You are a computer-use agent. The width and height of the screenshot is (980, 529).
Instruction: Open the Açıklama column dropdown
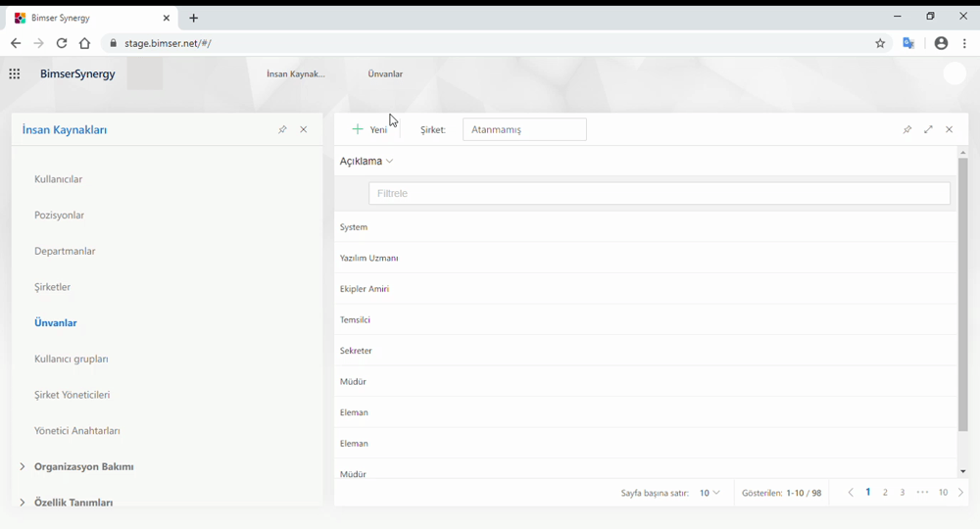367,161
